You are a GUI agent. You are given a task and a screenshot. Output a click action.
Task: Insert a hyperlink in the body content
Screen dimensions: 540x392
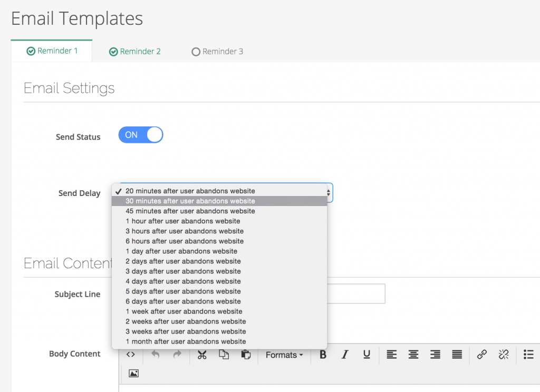[481, 355]
